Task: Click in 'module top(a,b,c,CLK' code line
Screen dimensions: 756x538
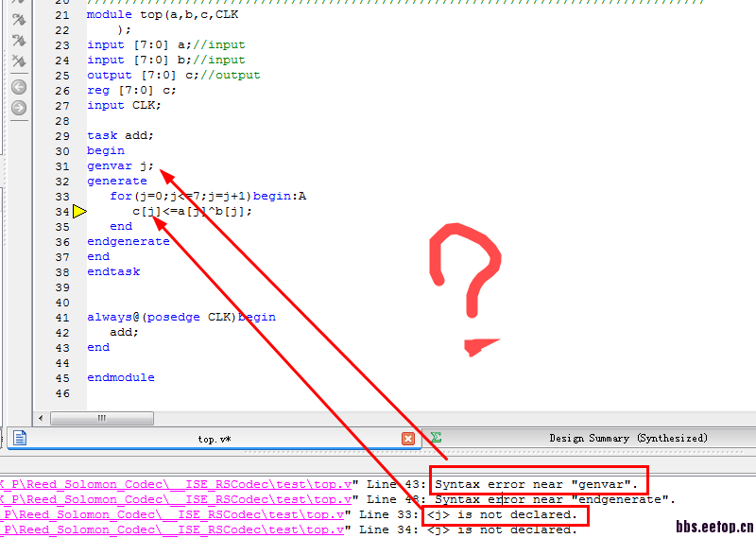Action: [163, 15]
